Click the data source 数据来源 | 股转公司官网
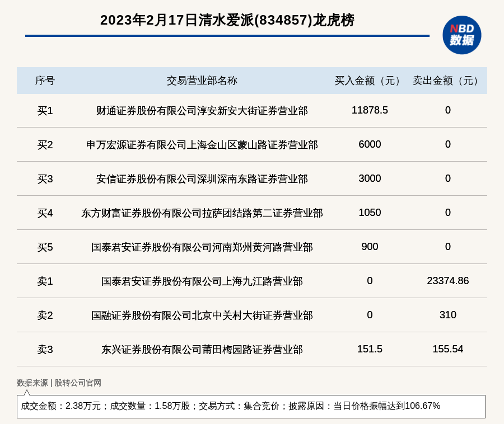504x424 pixels. coord(59,383)
